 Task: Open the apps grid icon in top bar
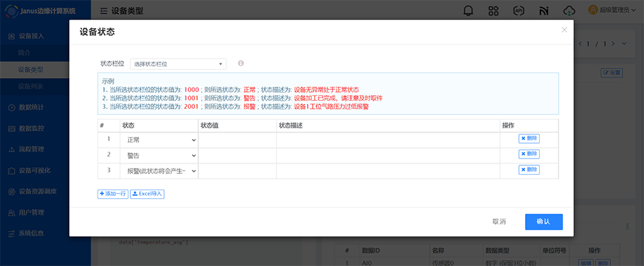pos(493,11)
